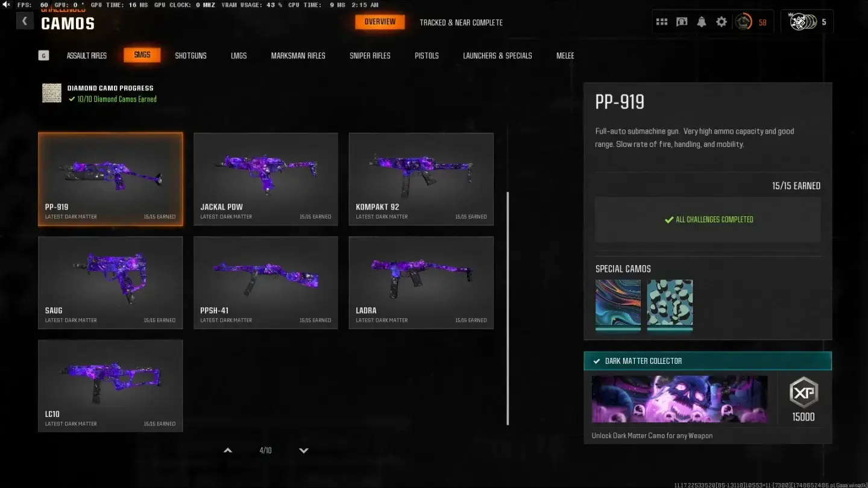The width and height of the screenshot is (868, 488).
Task: Open the settings gear icon
Action: pyautogui.click(x=722, y=22)
